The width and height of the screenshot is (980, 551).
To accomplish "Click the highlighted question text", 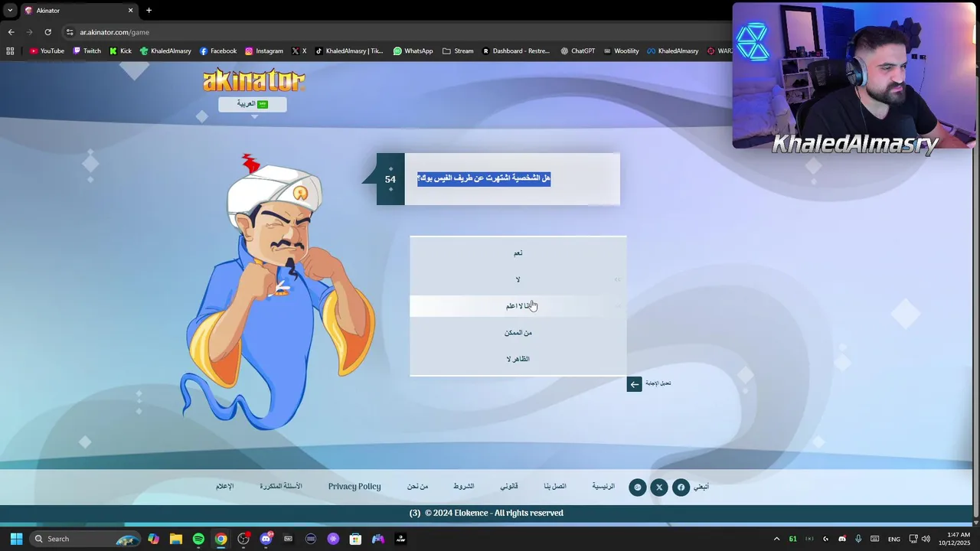I will (x=484, y=178).
